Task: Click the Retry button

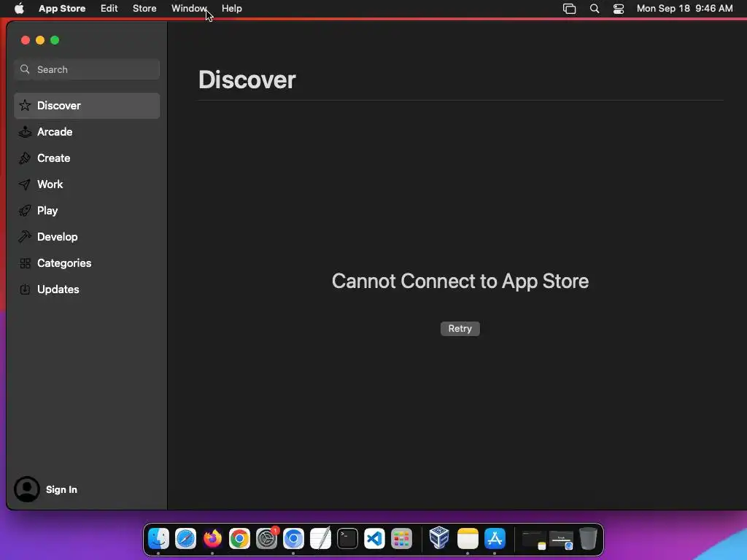Action: (x=460, y=329)
